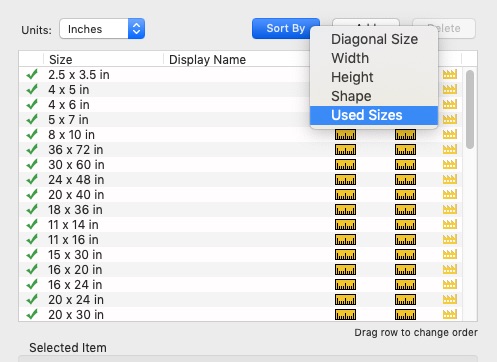This screenshot has width=497, height=362.
Task: Click first dark ruler icon in 16 x 20 in row
Action: point(345,270)
